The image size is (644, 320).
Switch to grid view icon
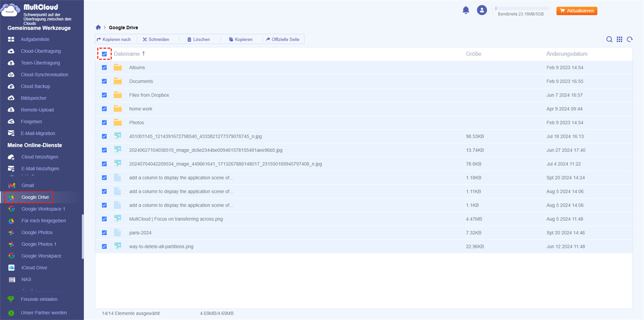619,39
